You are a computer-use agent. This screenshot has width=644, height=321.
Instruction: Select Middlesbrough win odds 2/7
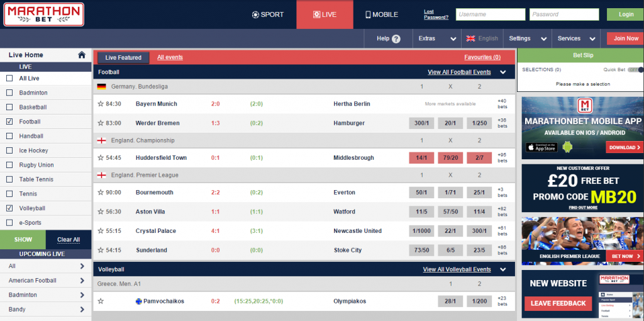[479, 158]
